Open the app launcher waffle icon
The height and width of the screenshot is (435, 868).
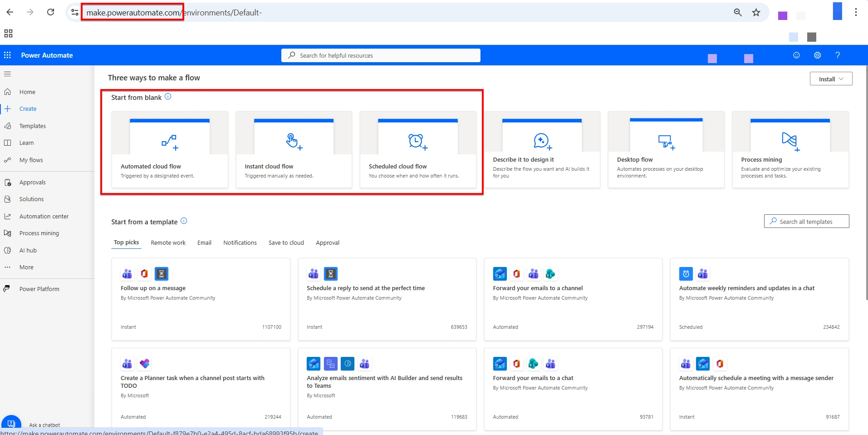pos(7,55)
